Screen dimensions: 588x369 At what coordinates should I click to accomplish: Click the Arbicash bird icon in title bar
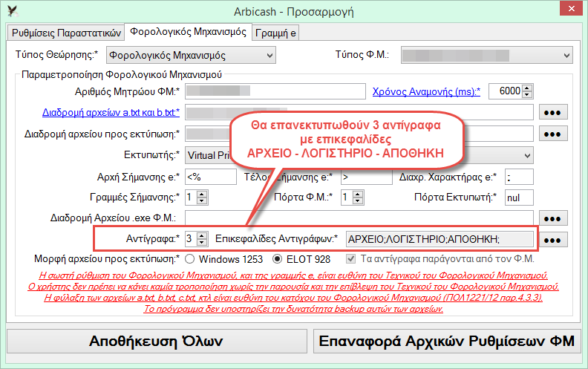[x=13, y=11]
